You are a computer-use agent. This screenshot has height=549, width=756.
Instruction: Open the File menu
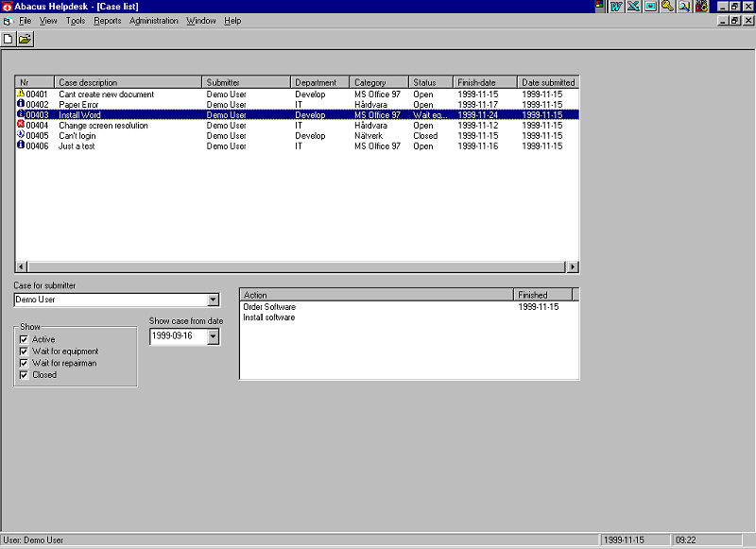[x=26, y=21]
